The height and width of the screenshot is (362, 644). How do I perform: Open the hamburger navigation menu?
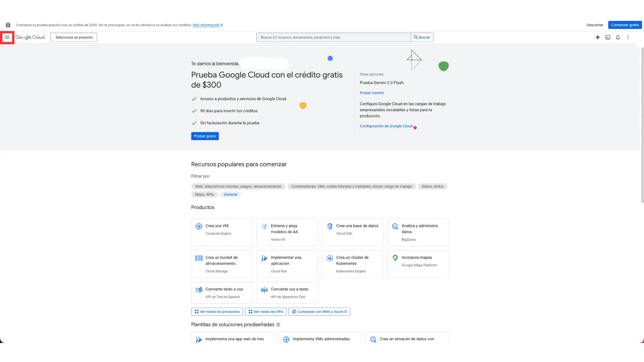click(7, 37)
